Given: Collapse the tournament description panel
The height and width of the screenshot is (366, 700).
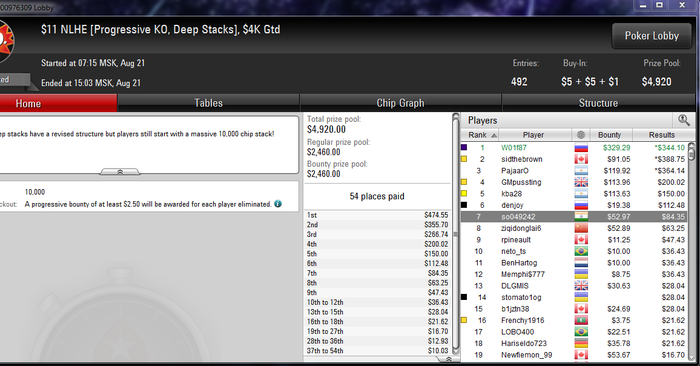Looking at the screenshot, I should click(120, 172).
